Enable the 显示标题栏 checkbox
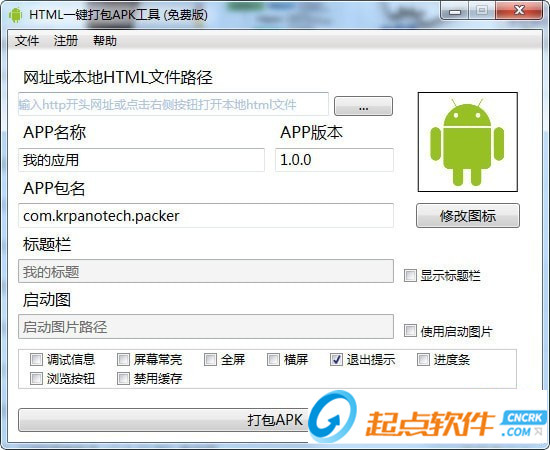Image resolution: width=550 pixels, height=450 pixels. 410,276
